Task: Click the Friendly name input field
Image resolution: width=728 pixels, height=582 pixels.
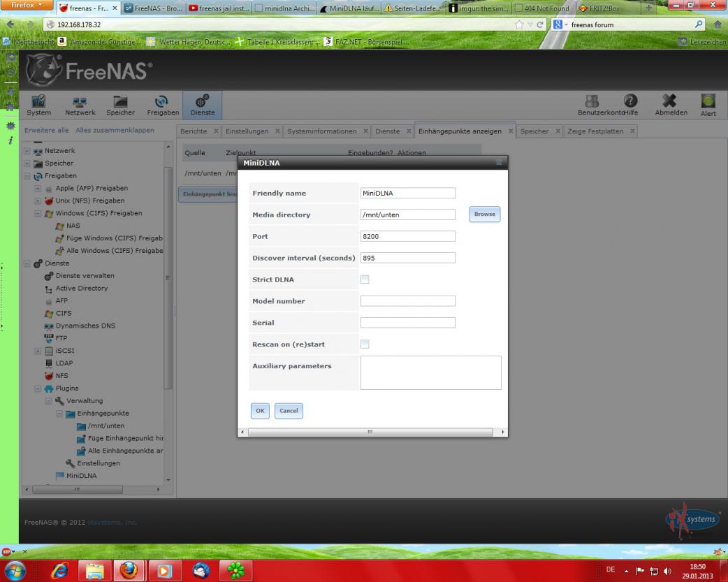Action: 407,194
